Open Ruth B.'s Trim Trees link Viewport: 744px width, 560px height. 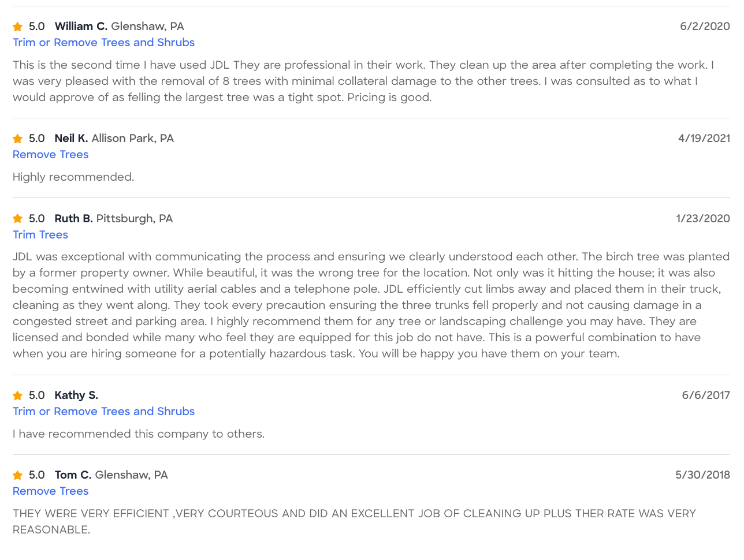[40, 235]
